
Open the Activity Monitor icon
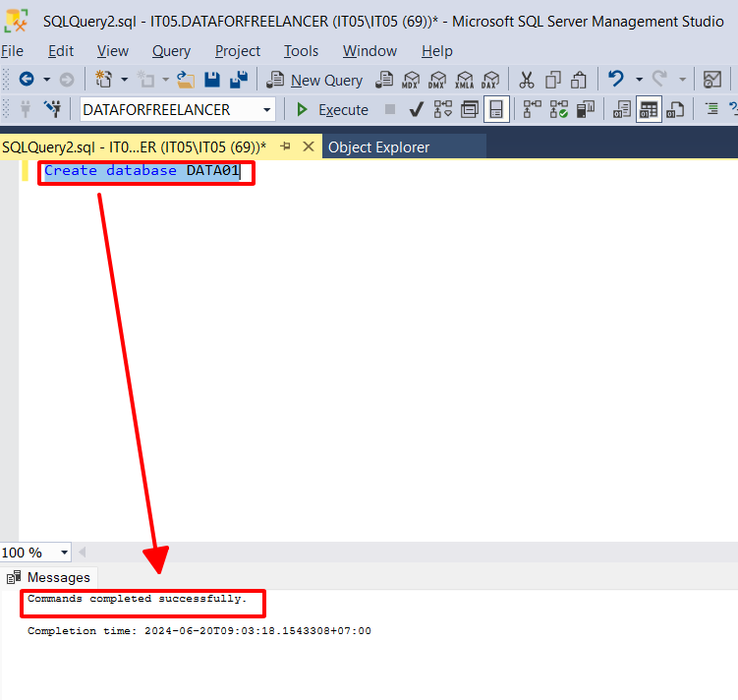click(712, 80)
